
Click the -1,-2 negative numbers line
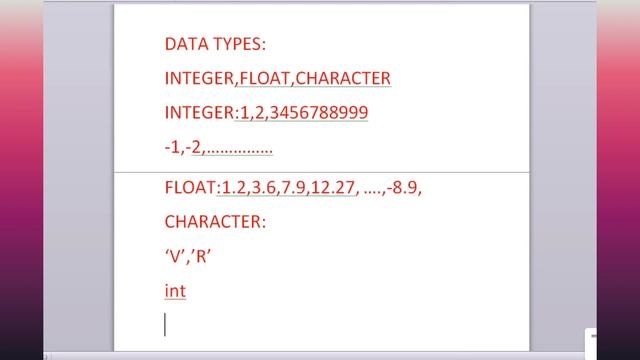click(218, 147)
